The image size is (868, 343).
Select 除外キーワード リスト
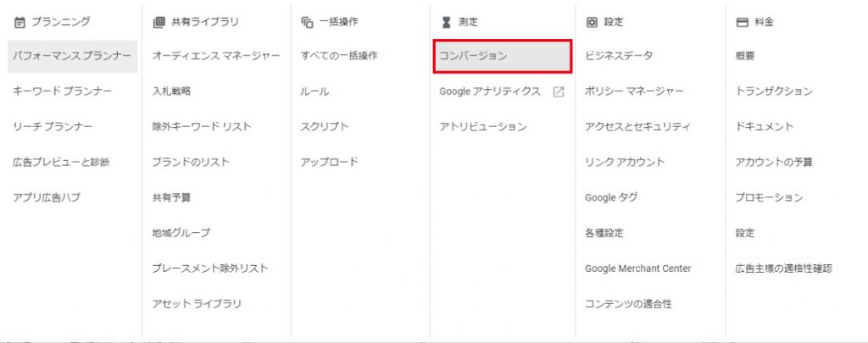point(202,127)
